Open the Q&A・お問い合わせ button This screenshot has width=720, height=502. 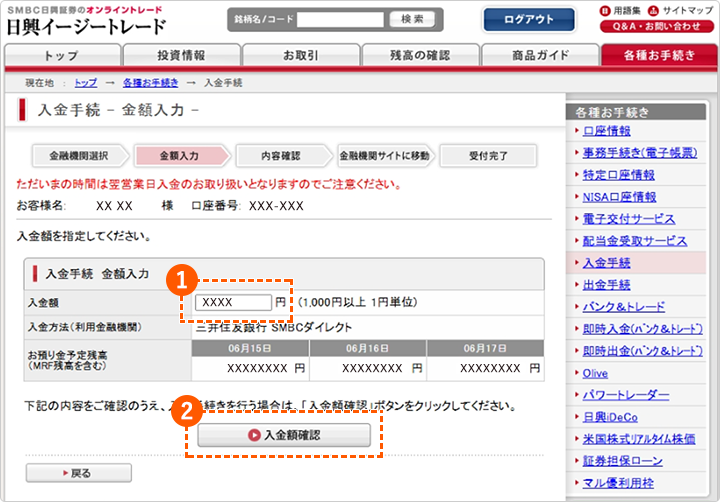click(657, 26)
